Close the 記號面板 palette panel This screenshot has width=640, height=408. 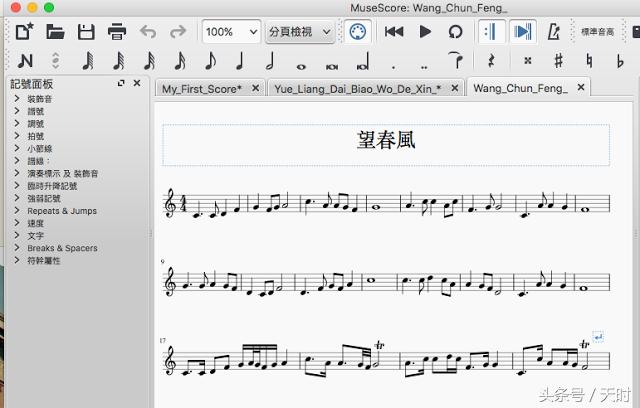137,83
